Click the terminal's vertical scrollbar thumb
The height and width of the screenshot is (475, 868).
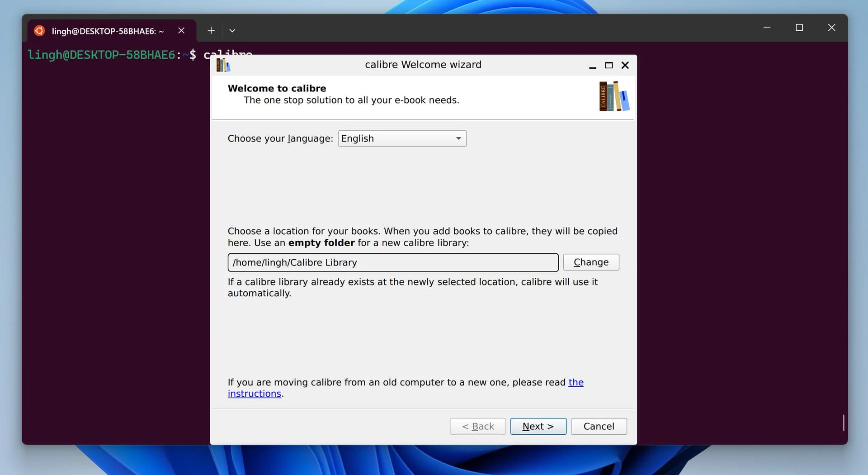(844, 423)
